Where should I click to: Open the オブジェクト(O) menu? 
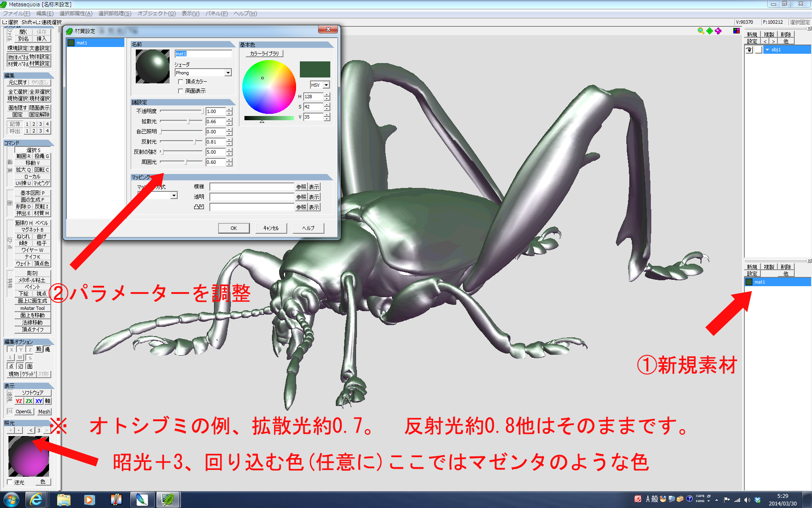point(156,14)
